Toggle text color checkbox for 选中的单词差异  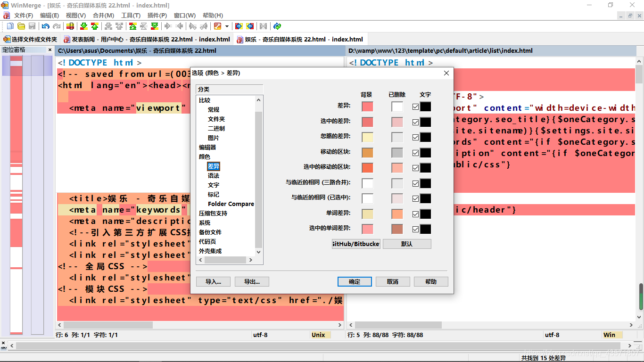point(415,230)
